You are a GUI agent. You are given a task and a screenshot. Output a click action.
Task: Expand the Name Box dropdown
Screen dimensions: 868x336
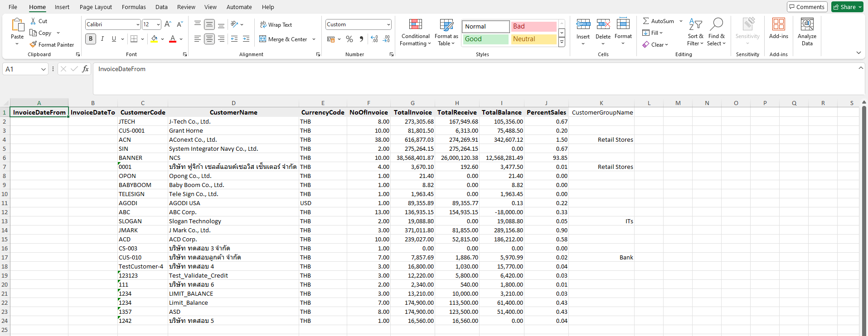click(44, 69)
